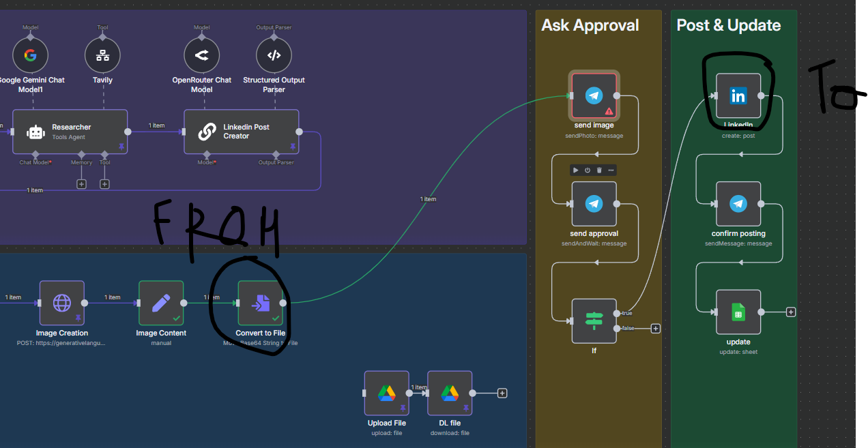Open the confirm posting Telegram node

738,203
